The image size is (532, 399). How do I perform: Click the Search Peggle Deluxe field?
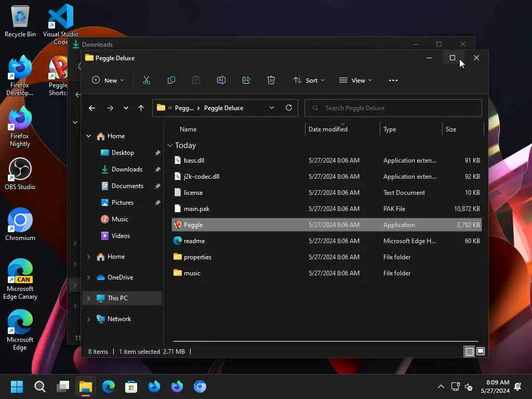point(393,108)
